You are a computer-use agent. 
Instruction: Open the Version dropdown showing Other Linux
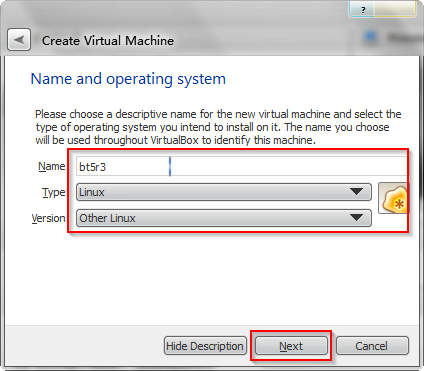coord(224,218)
